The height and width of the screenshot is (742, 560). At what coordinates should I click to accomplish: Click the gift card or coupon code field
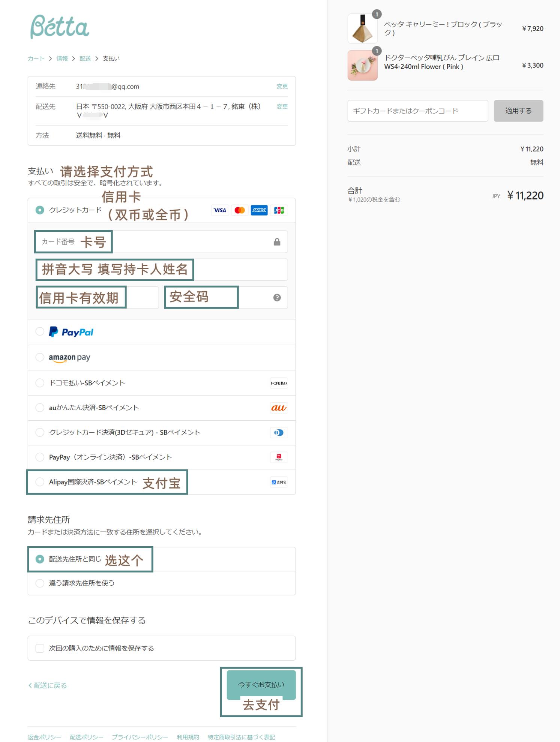418,111
